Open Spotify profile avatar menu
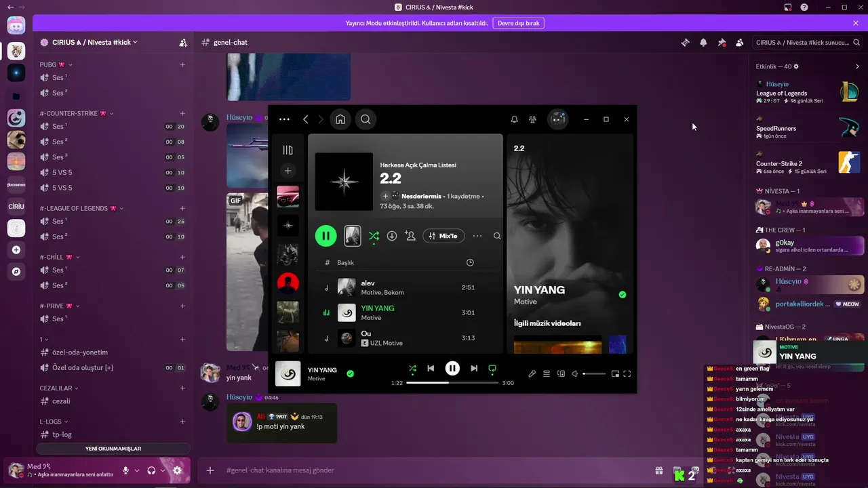The width and height of the screenshot is (868, 488). pyautogui.click(x=557, y=119)
